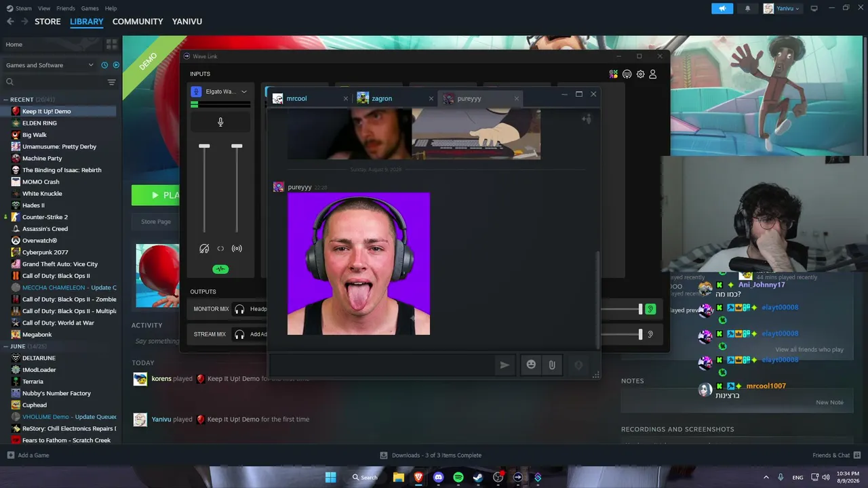Open Wave Link globe icon
Screen dimensions: 868x488
click(627, 74)
